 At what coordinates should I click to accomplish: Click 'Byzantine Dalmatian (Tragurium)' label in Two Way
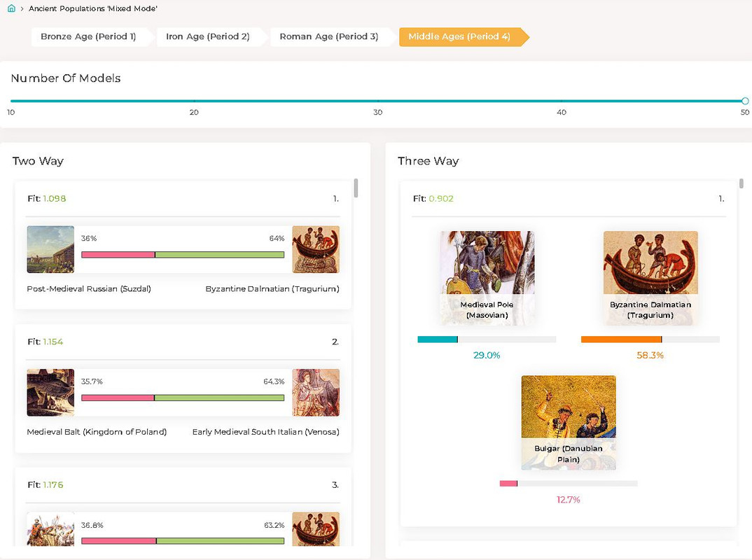point(272,288)
